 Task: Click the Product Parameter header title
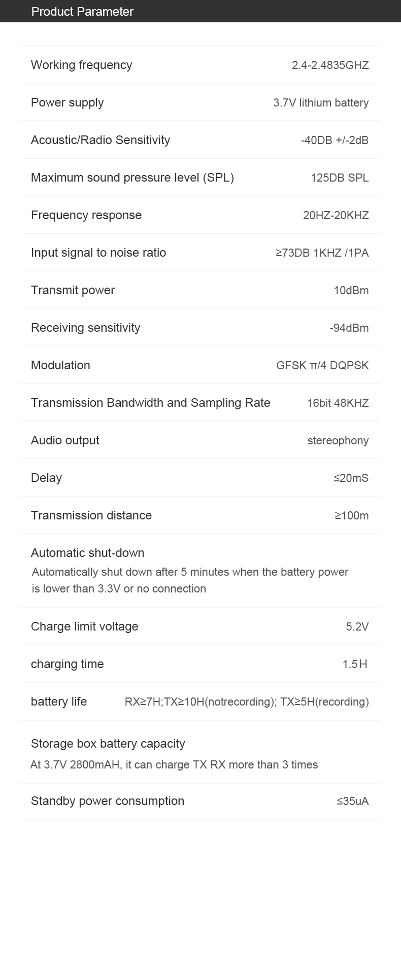coord(82,12)
